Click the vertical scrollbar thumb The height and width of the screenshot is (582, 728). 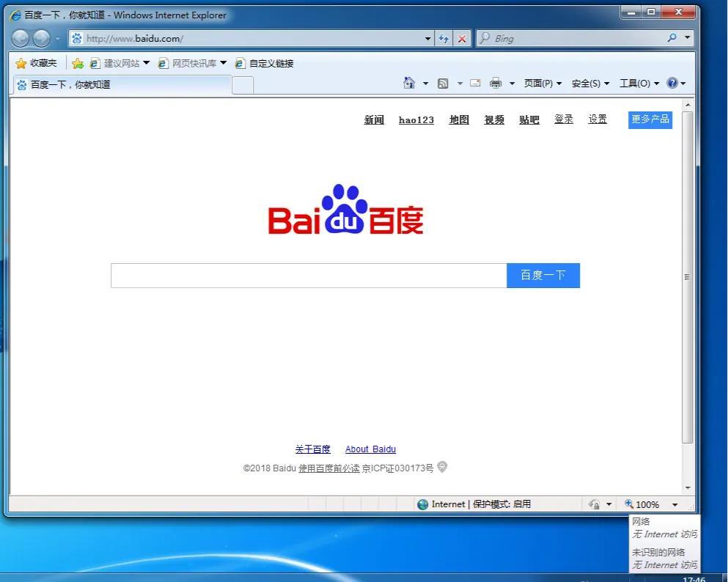688,276
